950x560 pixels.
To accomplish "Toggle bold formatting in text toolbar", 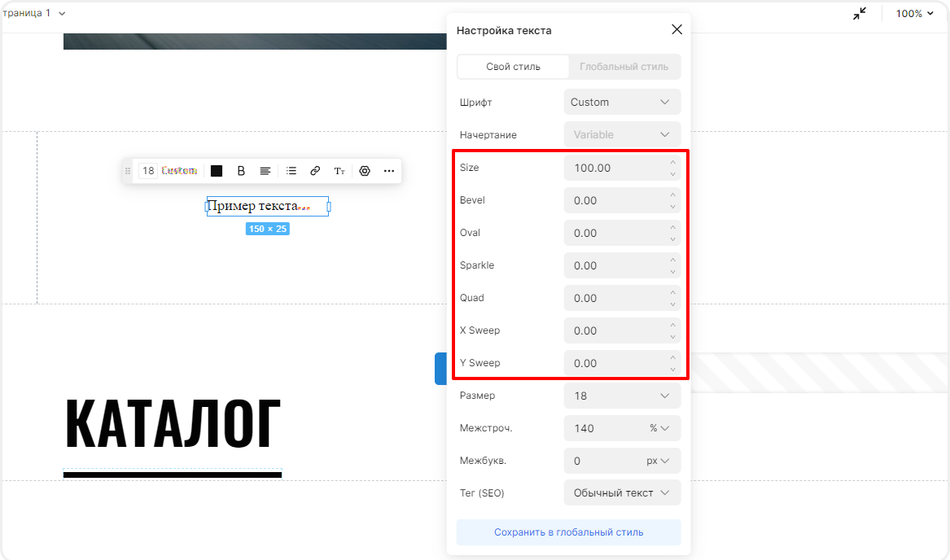I will point(241,171).
